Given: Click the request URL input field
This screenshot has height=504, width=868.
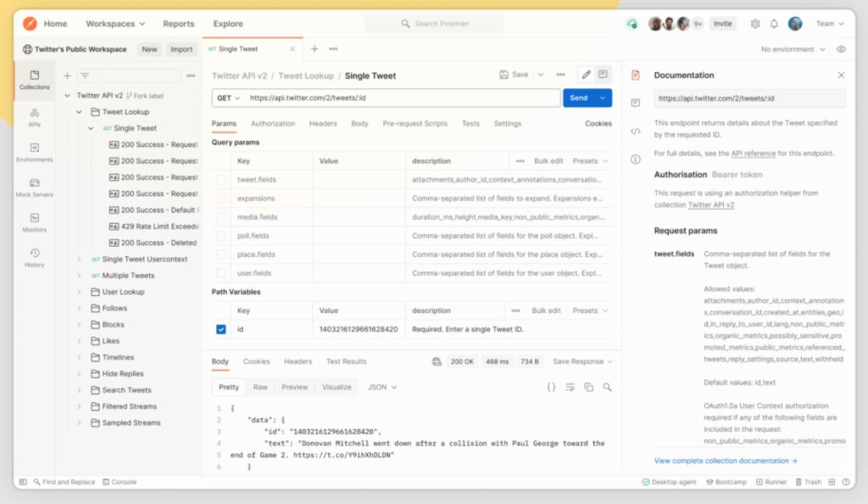Looking at the screenshot, I should pyautogui.click(x=403, y=98).
